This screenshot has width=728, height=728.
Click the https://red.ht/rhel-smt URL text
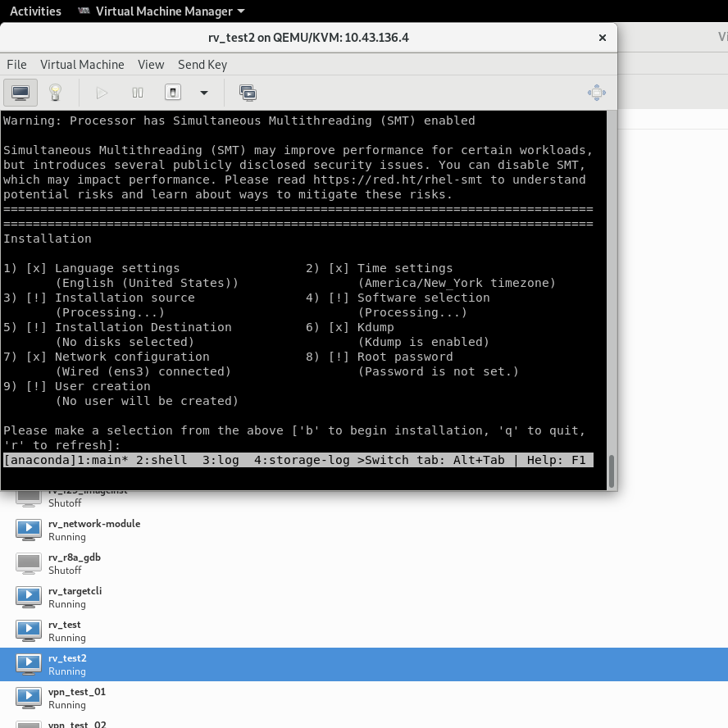pyautogui.click(x=398, y=180)
